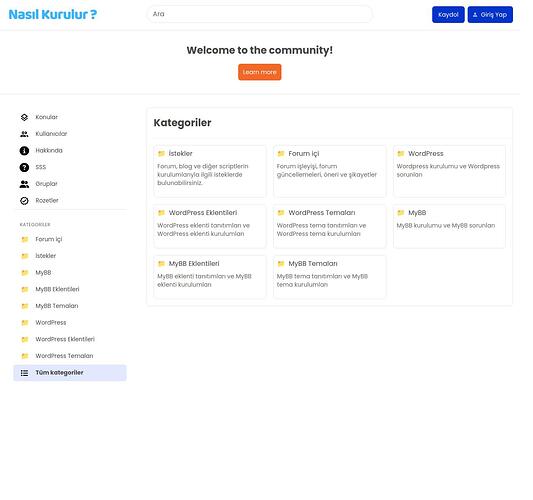Click the KATEGORİLER sidebar section label
The height and width of the screenshot is (500, 533).
[x=35, y=225]
